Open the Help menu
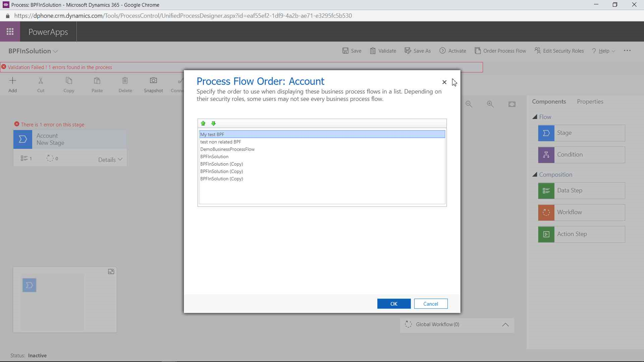644x362 pixels. [603, 51]
